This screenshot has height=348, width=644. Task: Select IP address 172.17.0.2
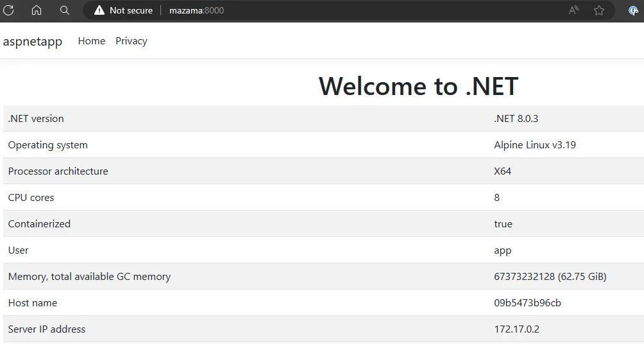pyautogui.click(x=517, y=329)
